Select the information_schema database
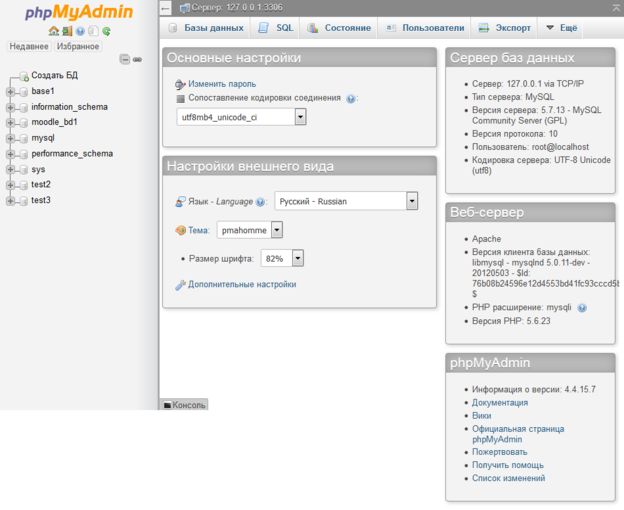Screen dimensions: 624x510 [70, 107]
